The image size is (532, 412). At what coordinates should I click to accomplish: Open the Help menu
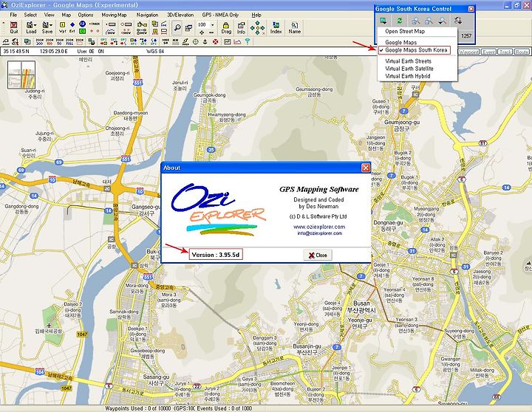coord(256,15)
